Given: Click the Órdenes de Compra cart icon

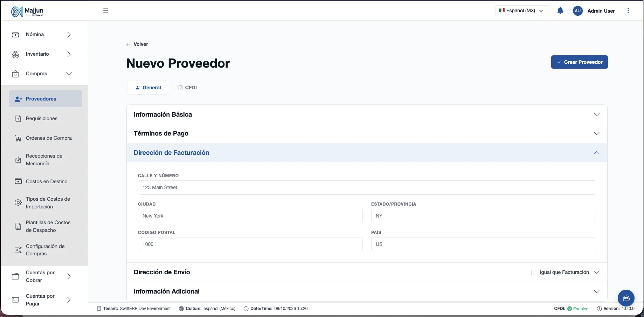Looking at the screenshot, I should [x=18, y=138].
